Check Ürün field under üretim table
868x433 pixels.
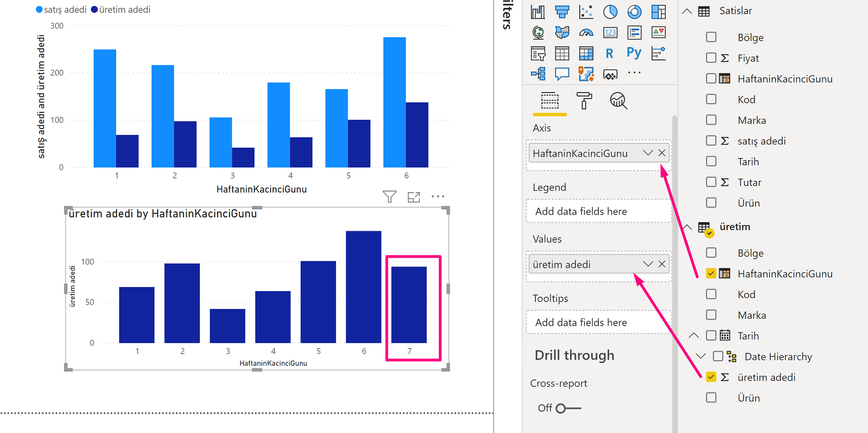711,398
